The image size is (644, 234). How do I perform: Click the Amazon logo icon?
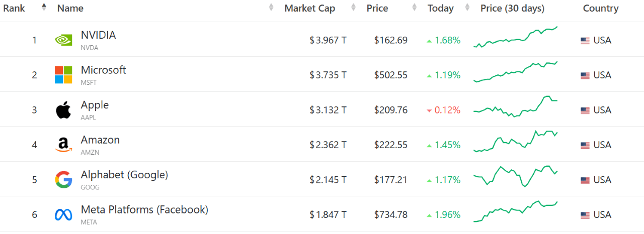(63, 145)
